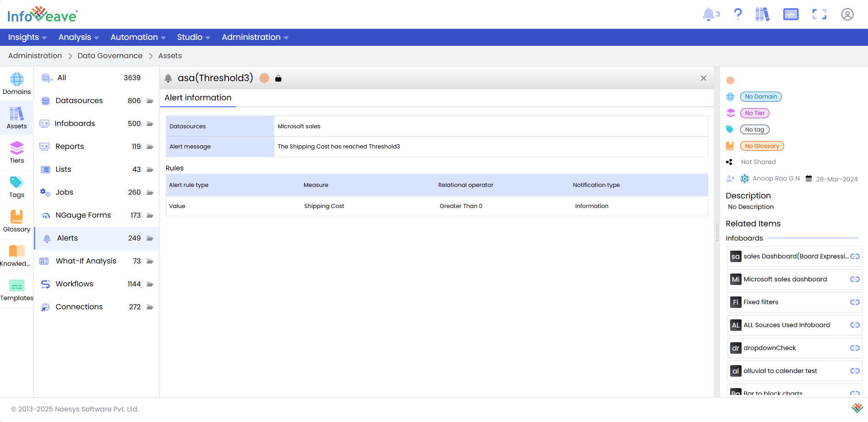Click the right panel resize handle
868x422 pixels.
717,232
